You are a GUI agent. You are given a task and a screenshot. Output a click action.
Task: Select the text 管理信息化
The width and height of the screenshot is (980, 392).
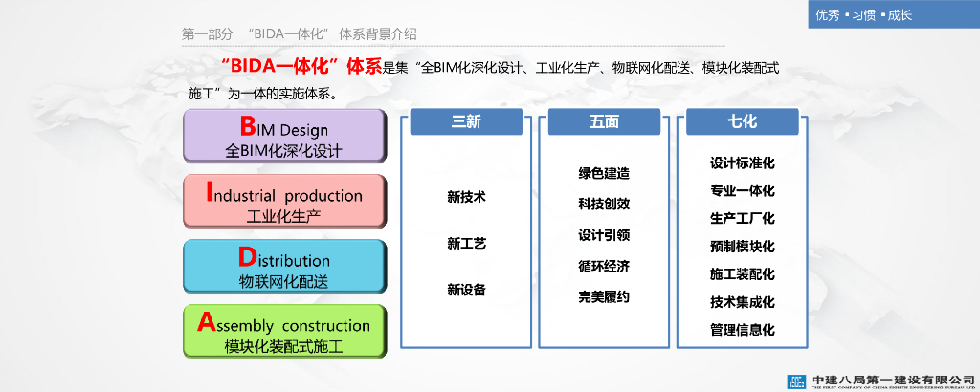click(743, 330)
